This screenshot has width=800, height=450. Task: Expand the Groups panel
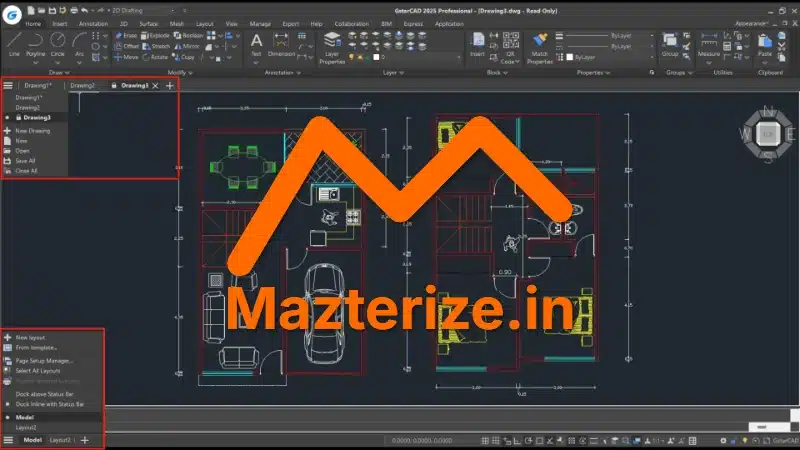coord(679,72)
